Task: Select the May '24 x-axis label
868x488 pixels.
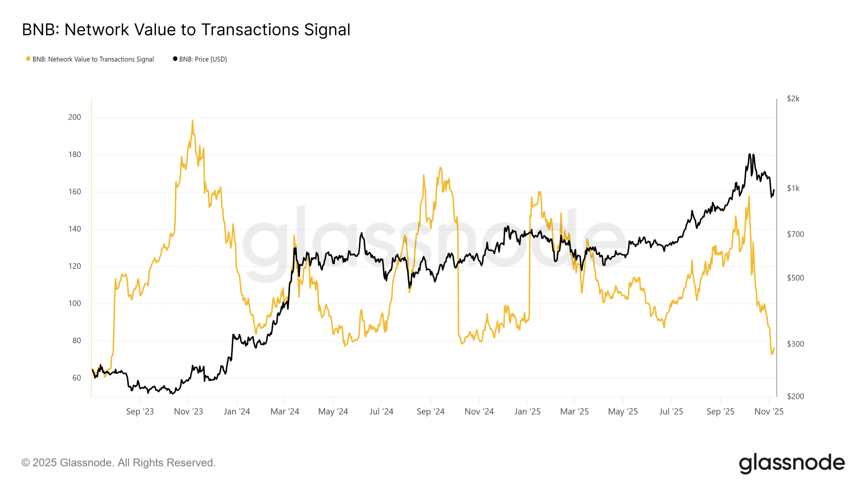Action: (x=333, y=411)
